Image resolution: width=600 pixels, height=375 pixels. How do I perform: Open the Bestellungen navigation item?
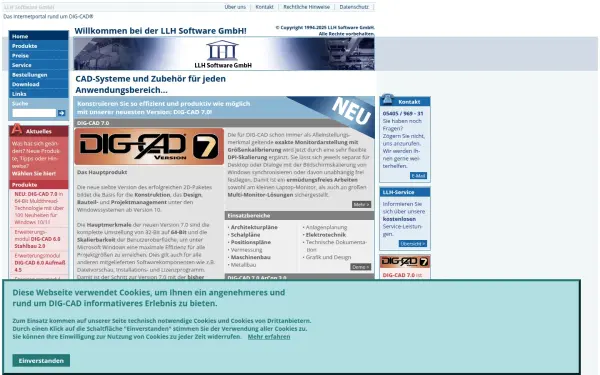tap(39, 75)
